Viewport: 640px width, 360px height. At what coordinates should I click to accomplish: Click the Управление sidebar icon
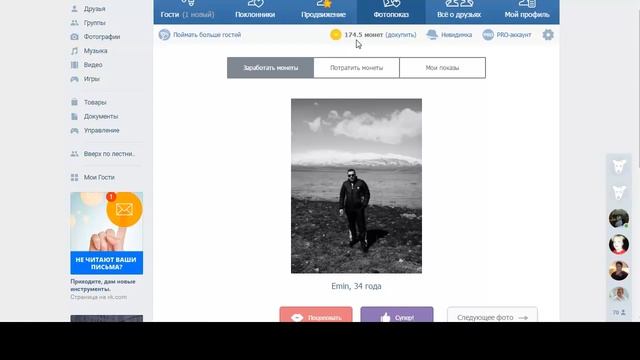(x=74, y=131)
